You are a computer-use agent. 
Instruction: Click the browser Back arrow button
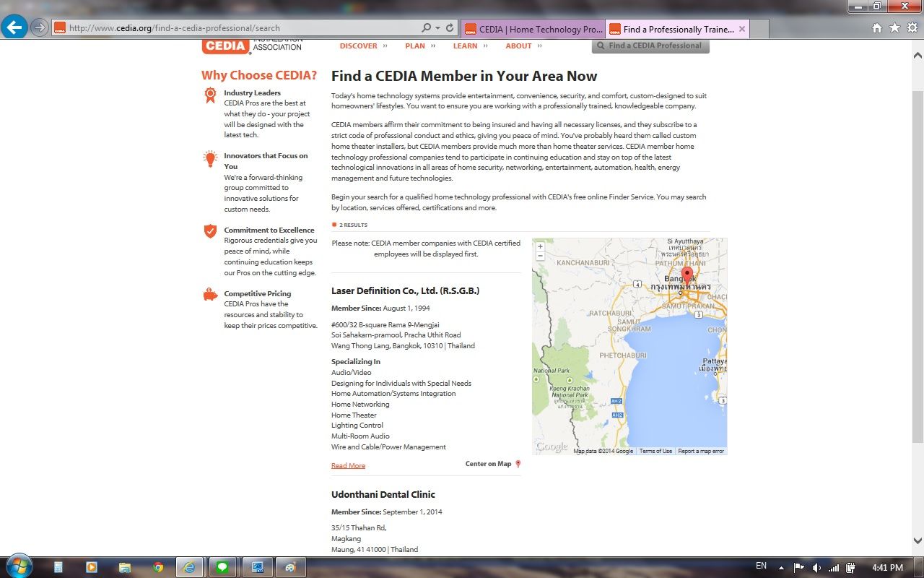coord(14,28)
